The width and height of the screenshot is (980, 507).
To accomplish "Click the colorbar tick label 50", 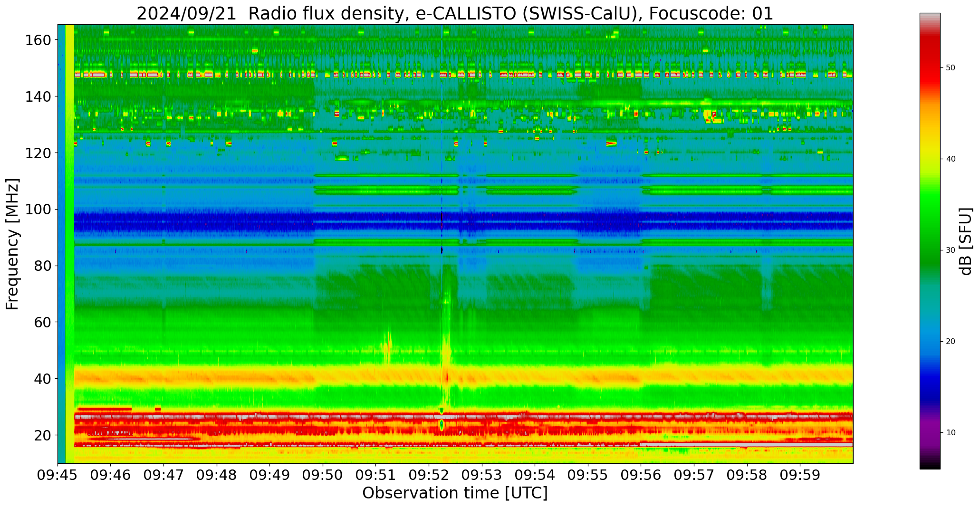I will click(x=951, y=68).
